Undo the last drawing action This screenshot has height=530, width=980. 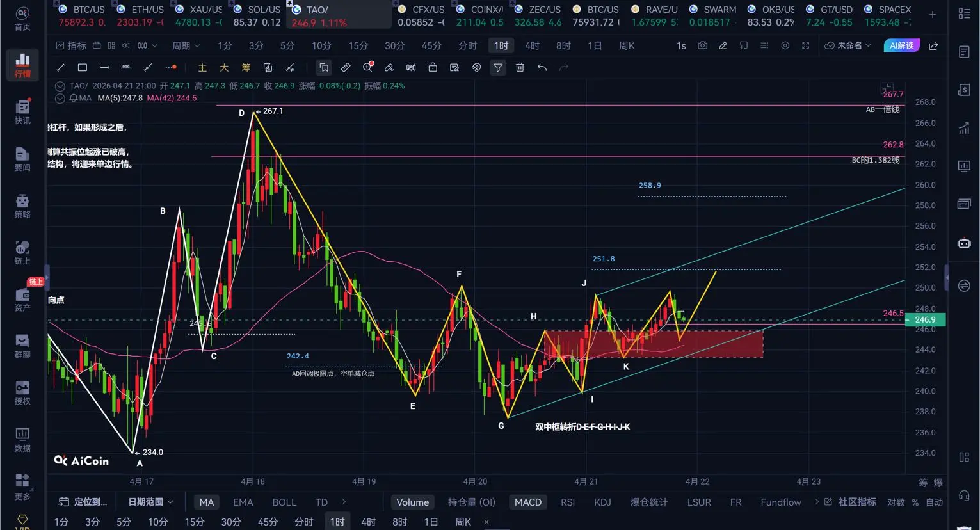pos(542,67)
